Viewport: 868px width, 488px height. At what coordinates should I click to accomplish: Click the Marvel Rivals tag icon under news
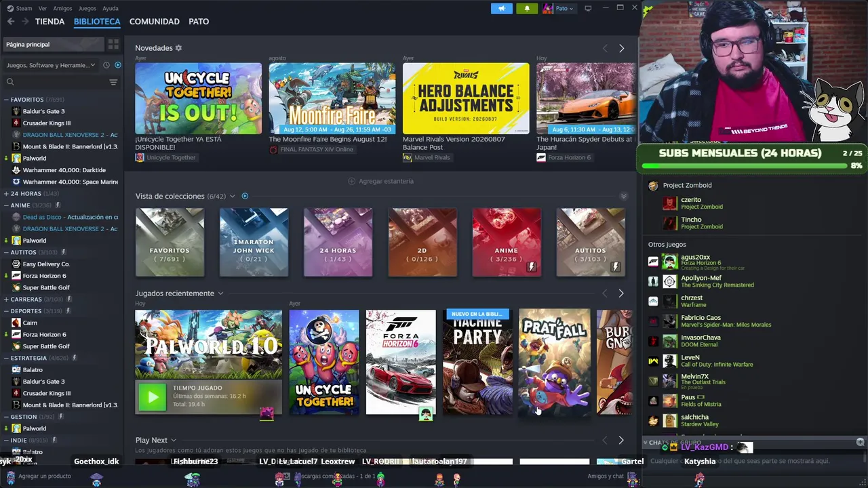407,157
